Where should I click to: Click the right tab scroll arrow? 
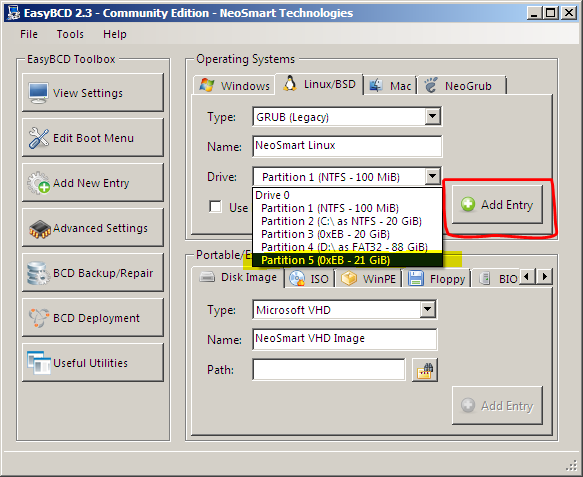[x=545, y=277]
